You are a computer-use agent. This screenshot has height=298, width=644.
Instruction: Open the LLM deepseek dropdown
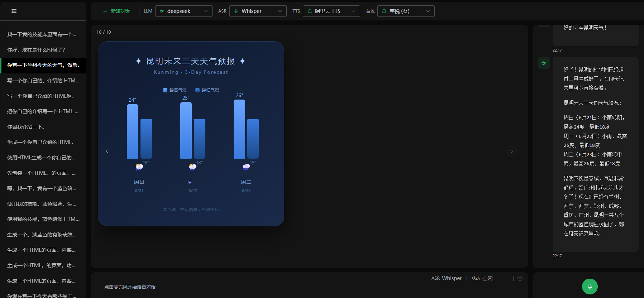(x=184, y=11)
